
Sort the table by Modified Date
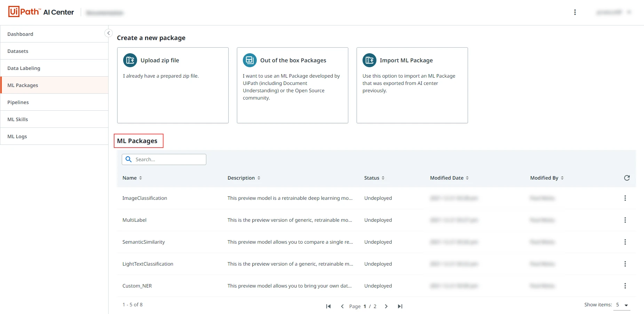[x=450, y=178]
